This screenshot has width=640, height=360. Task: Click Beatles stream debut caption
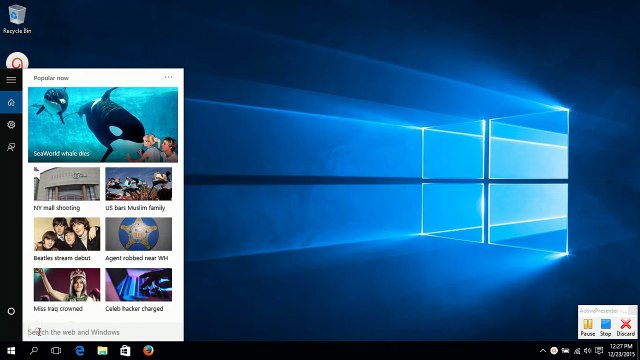pos(62,258)
